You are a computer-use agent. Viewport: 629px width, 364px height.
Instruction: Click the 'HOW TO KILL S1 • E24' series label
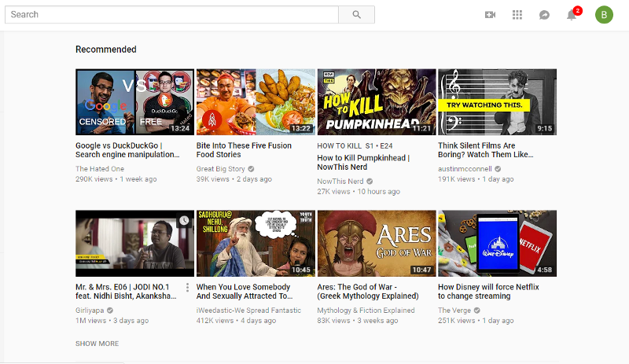pyautogui.click(x=355, y=146)
